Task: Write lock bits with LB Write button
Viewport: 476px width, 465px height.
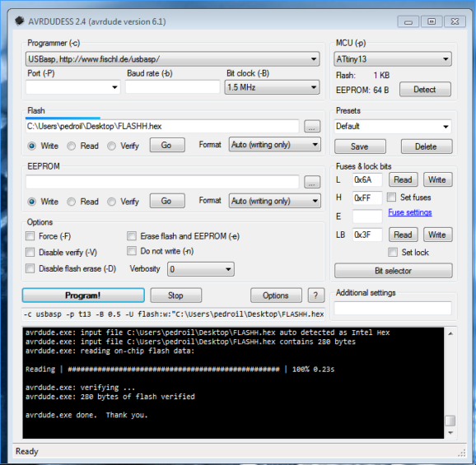Action: coord(438,235)
